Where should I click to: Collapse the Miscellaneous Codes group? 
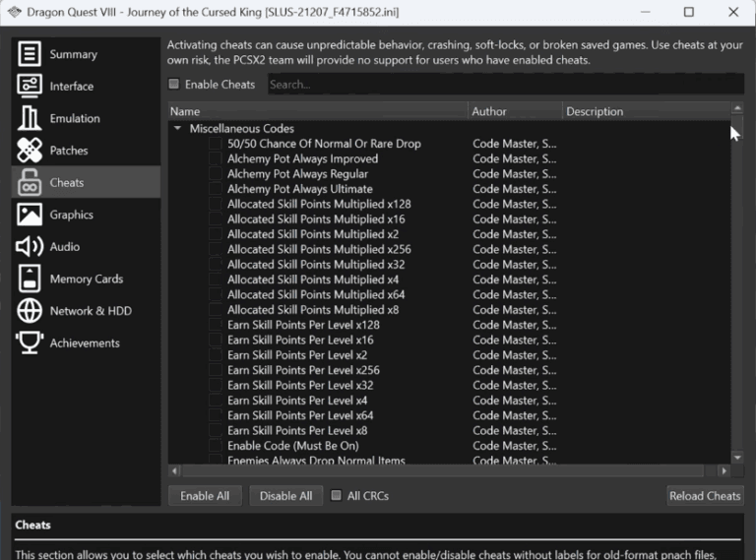[177, 128]
